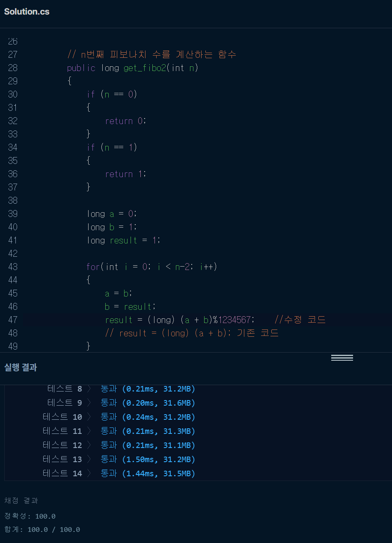
Task: Click the 'long b = 1;' declaration
Action: pos(111,227)
